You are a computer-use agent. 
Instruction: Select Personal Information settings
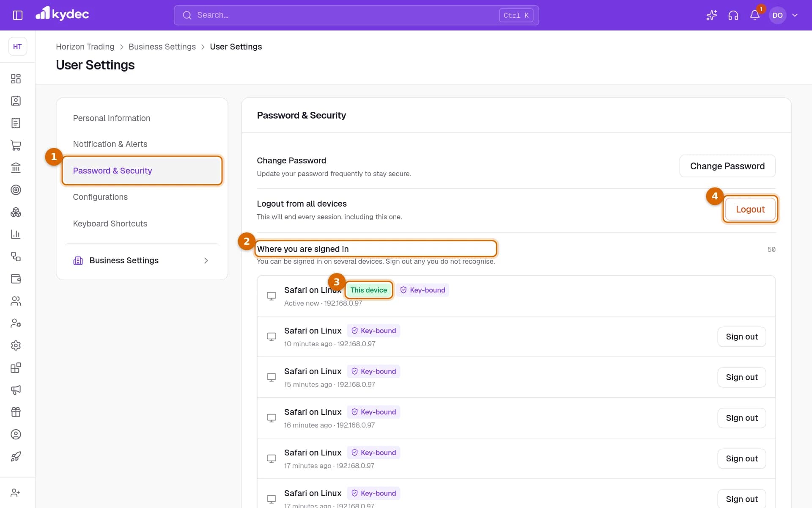click(142, 118)
